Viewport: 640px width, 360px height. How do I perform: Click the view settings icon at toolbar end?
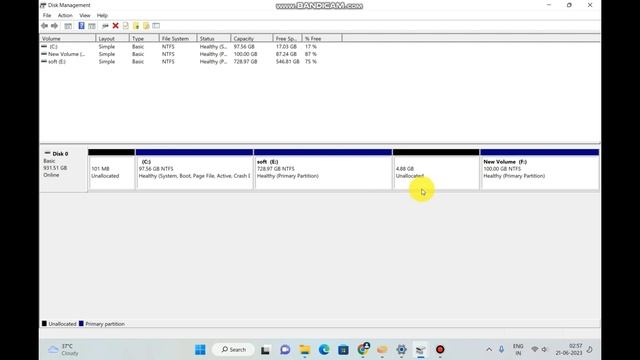point(156,26)
